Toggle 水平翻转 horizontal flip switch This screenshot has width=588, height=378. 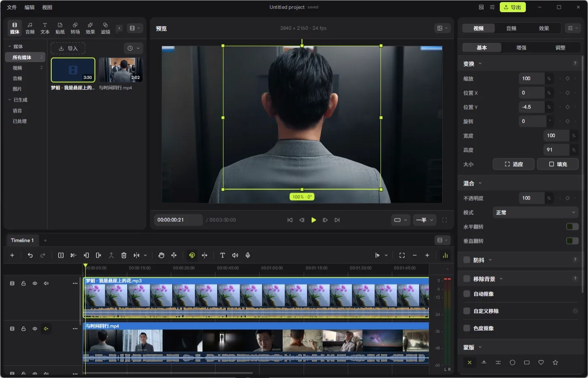click(572, 227)
